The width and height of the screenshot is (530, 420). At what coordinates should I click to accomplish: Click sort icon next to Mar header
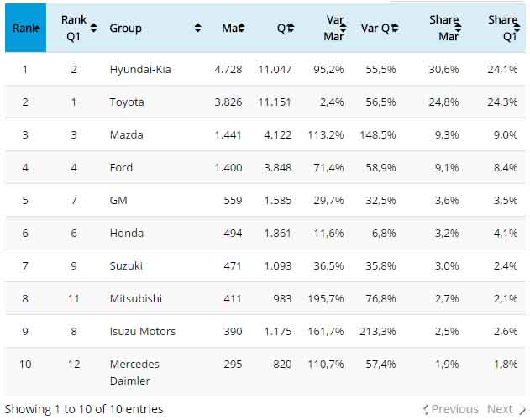(242, 28)
